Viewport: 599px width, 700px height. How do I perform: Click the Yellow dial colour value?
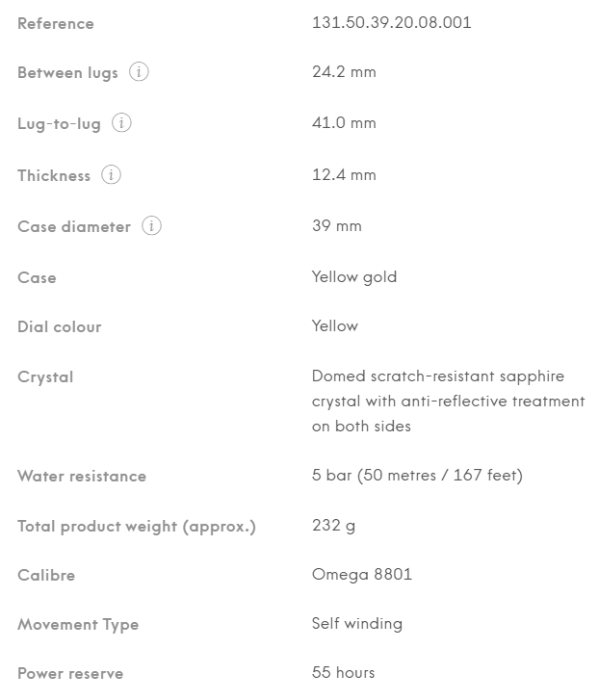pyautogui.click(x=335, y=325)
